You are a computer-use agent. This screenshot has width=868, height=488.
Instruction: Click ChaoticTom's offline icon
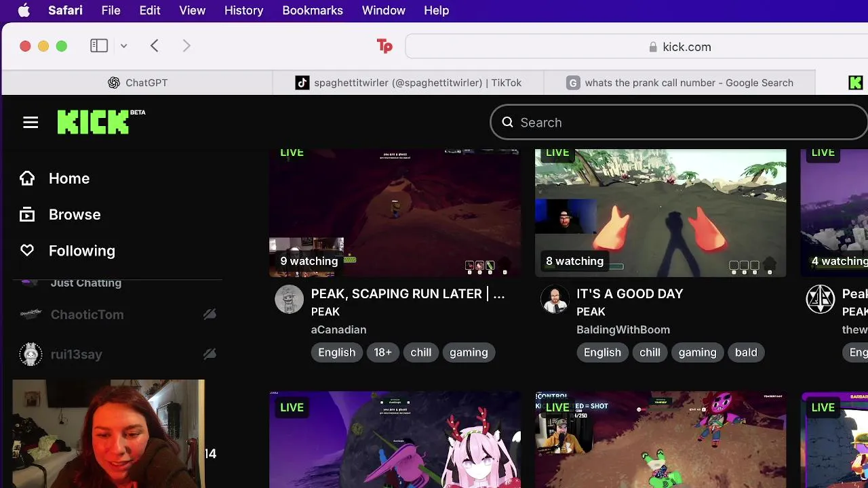[210, 314]
